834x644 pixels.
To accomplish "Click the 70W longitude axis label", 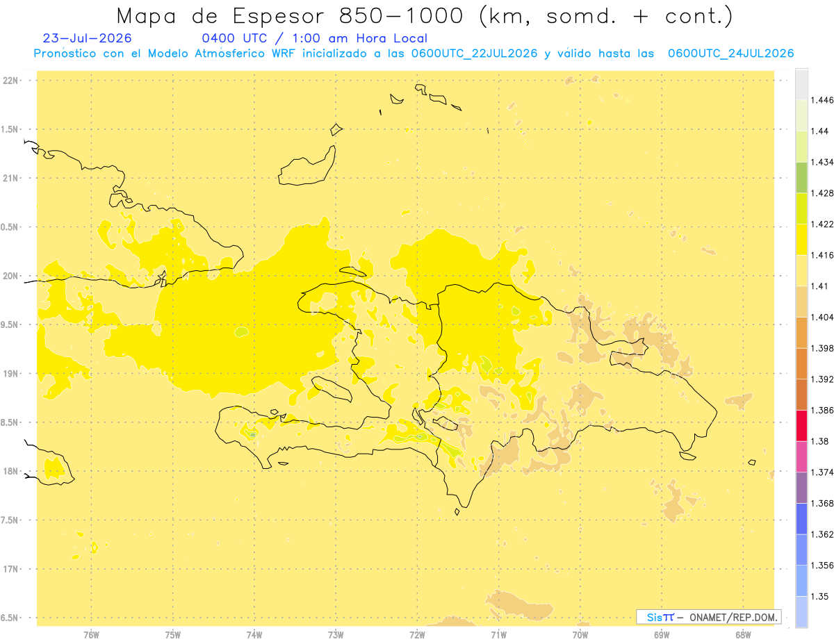I will [580, 634].
